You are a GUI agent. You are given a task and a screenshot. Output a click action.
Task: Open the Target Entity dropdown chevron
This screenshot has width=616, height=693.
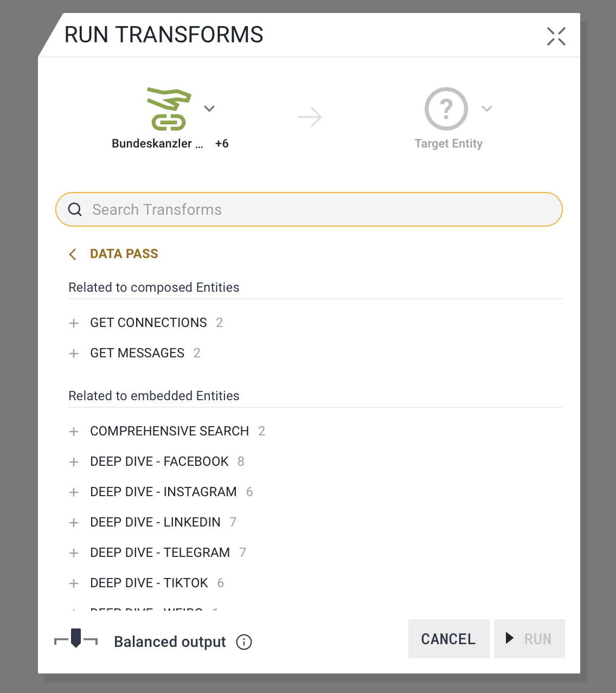coord(487,108)
